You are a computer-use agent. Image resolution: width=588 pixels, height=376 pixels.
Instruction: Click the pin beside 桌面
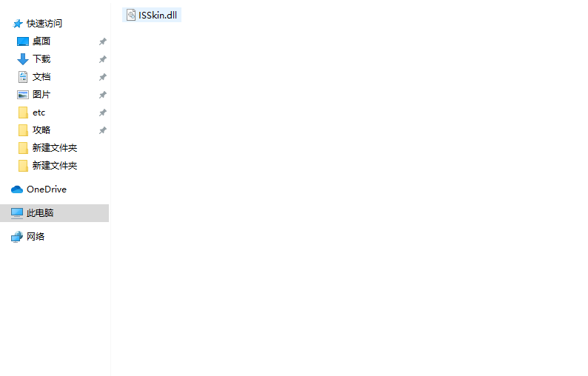click(x=102, y=41)
